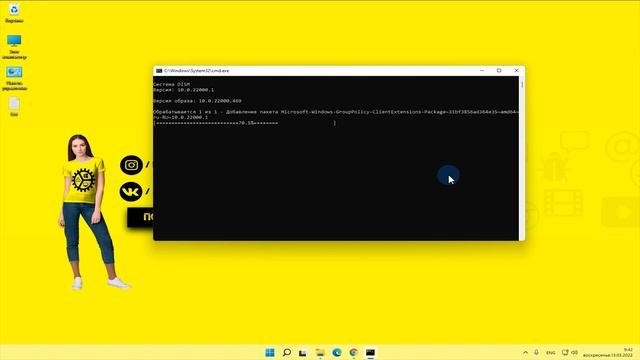640x360 pixels.
Task: Select the blank document file desktop icon
Action: click(14, 107)
